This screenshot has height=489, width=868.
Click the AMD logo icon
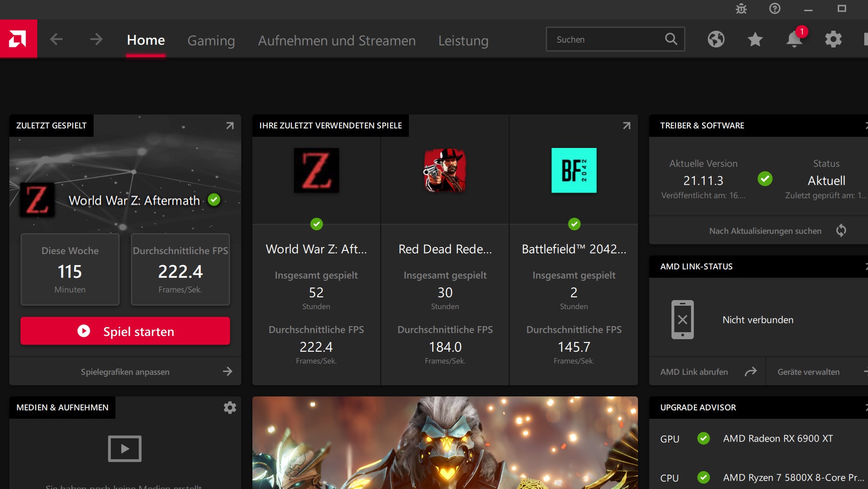click(19, 39)
